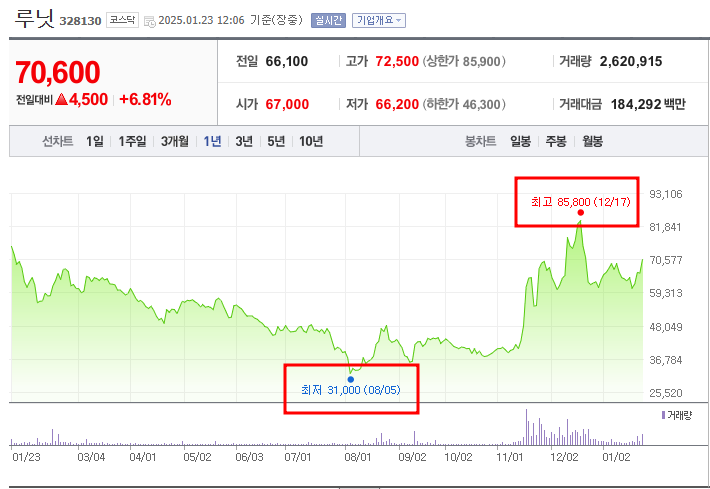Click the stock code 328130
710x489 pixels.
80,21
